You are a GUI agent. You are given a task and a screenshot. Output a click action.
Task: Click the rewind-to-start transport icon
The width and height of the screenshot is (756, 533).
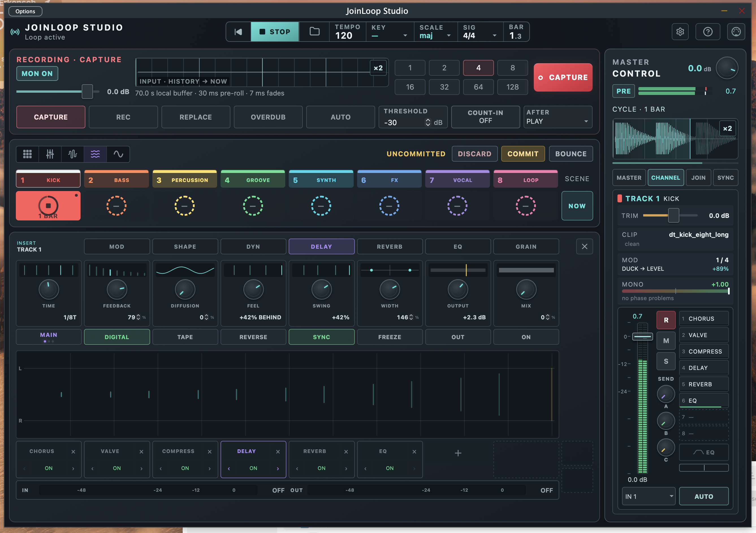click(238, 32)
